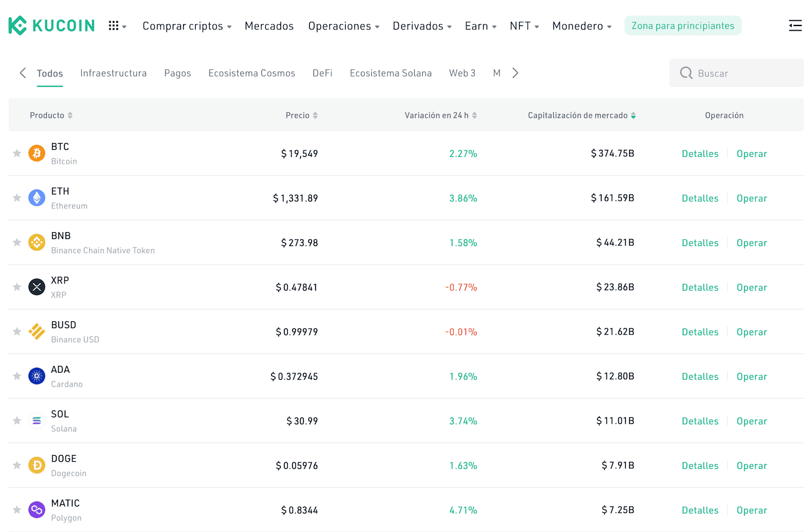Expand the Earn dropdown menu

481,26
